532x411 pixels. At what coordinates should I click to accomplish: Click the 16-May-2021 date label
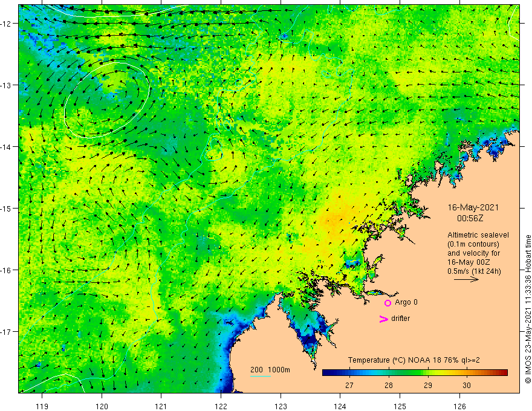473,207
